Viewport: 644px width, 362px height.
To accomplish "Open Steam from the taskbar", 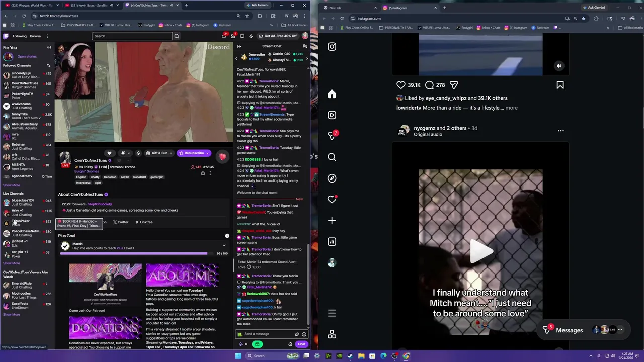I will (350, 356).
